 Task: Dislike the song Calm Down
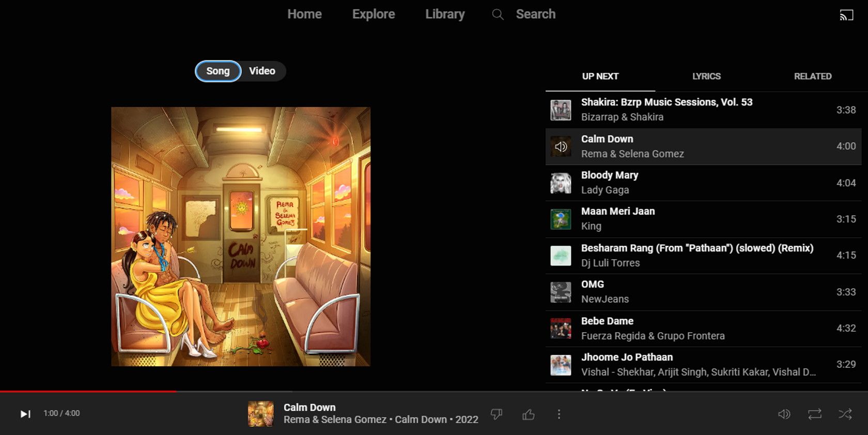[x=497, y=414]
